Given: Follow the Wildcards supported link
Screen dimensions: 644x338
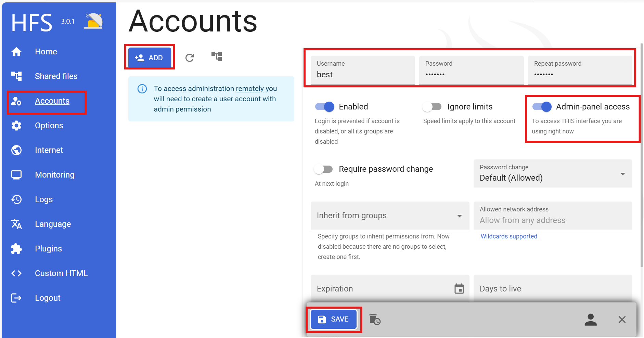Looking at the screenshot, I should pos(508,236).
